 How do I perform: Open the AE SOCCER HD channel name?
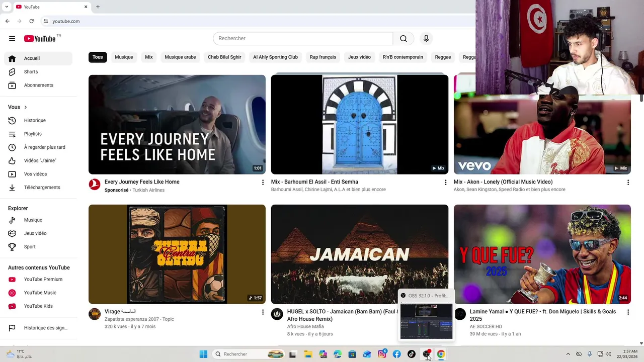[x=486, y=327]
